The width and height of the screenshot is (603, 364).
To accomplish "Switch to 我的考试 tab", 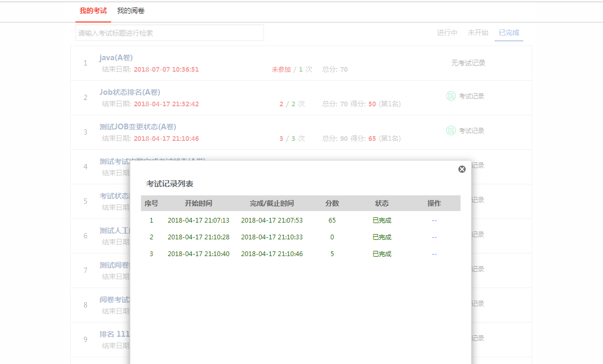I will coord(93,11).
